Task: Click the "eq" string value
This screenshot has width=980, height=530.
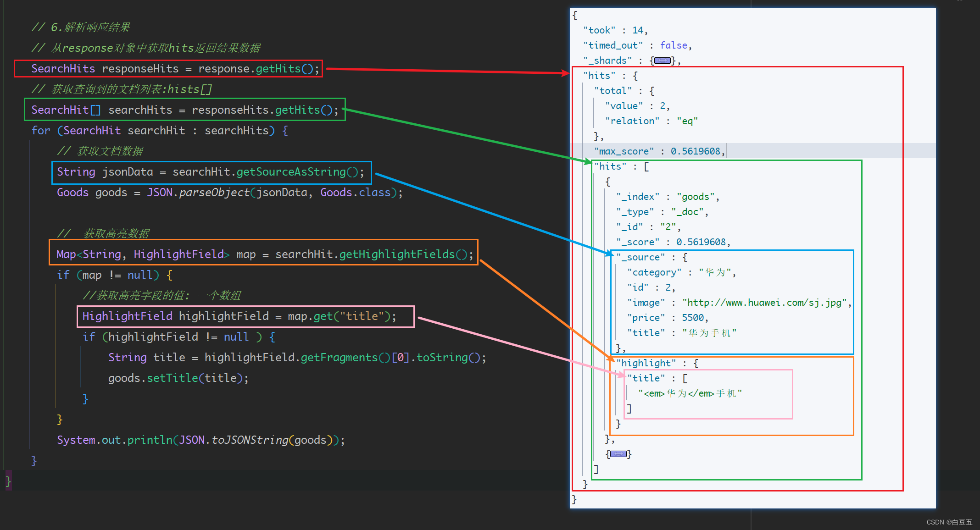Action: (x=687, y=121)
